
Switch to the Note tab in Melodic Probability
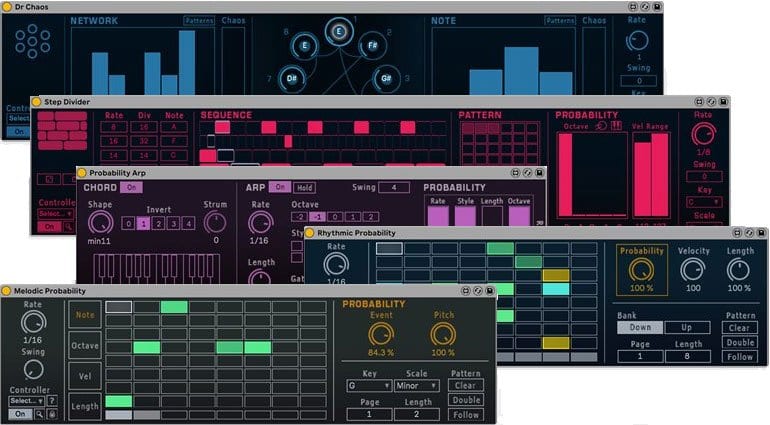(85, 315)
